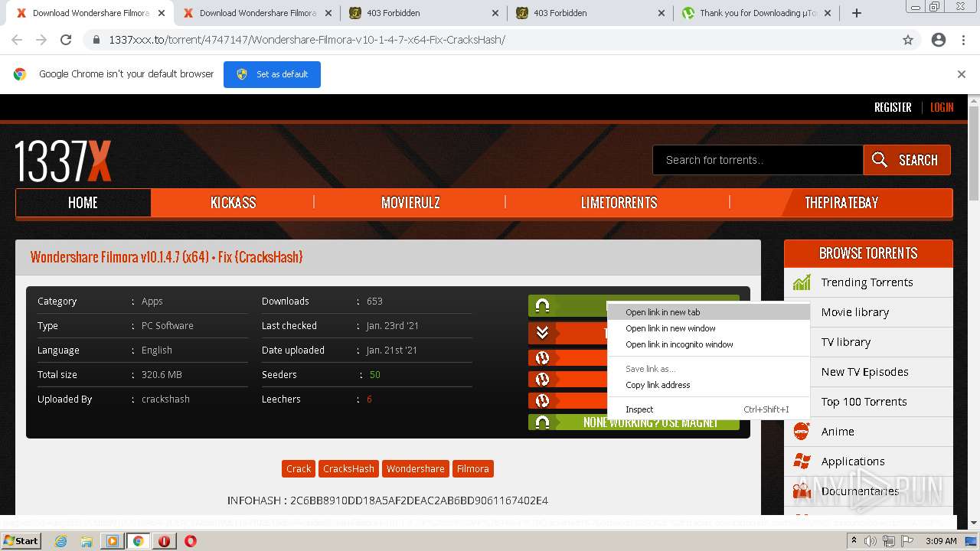
Task: Open Chrome's three-dot menu
Action: [963, 40]
